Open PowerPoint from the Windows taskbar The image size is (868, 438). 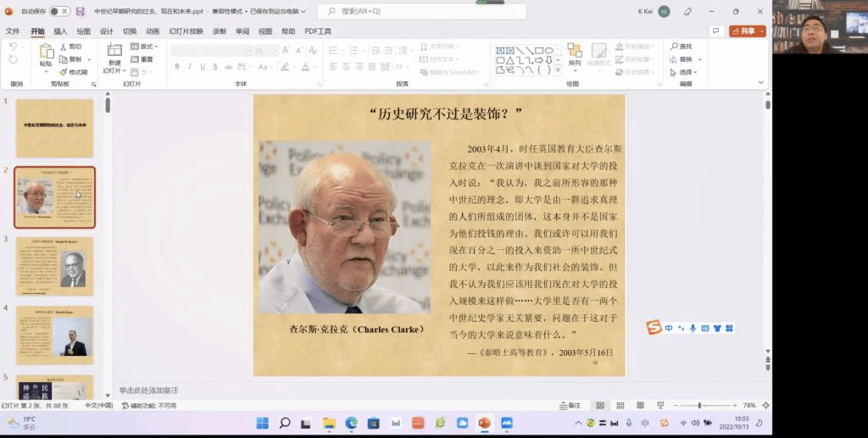(484, 423)
